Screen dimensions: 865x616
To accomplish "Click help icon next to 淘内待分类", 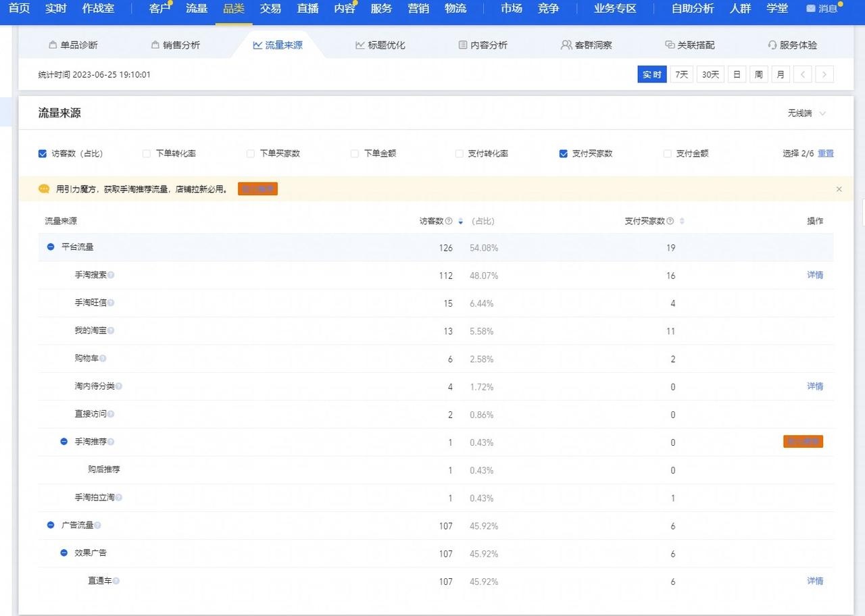I will 119,386.
